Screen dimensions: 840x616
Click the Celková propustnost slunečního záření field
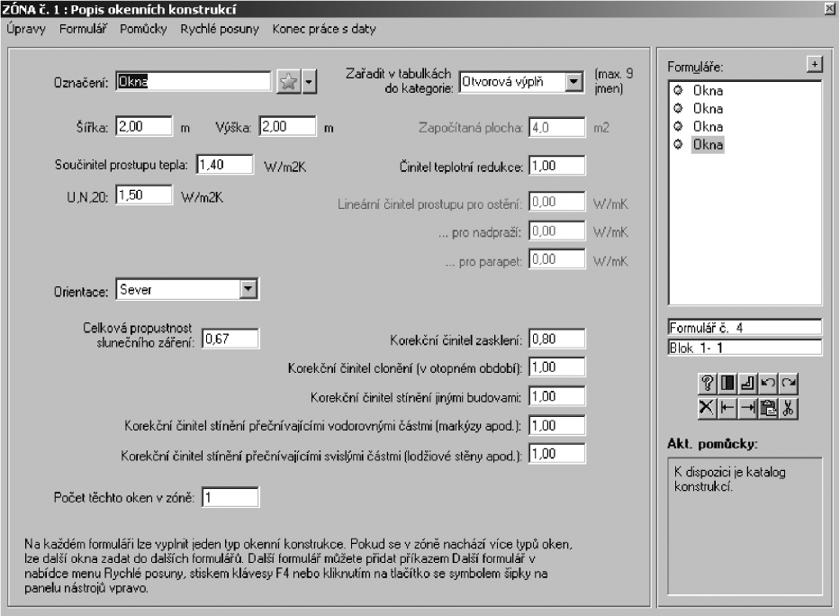pyautogui.click(x=230, y=339)
